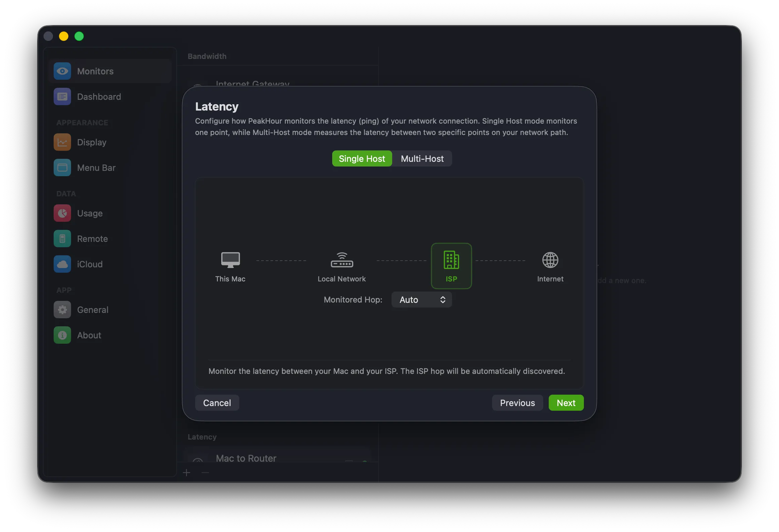Switch to Single Host mode

click(362, 158)
